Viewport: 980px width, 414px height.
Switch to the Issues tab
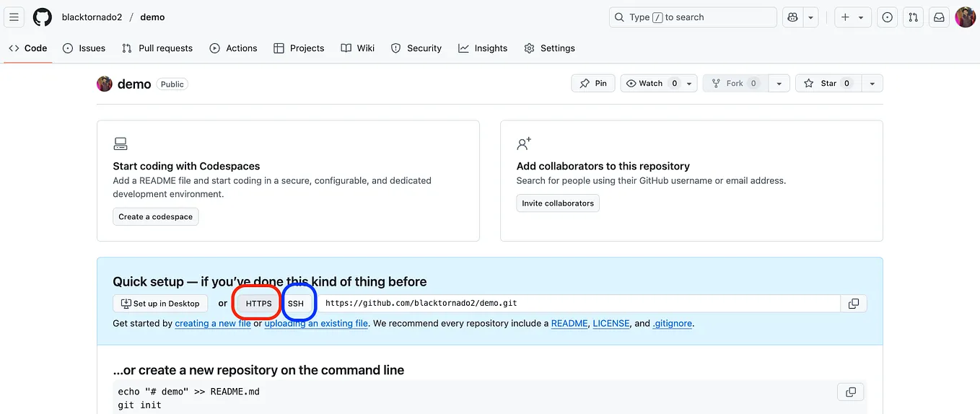[84, 48]
